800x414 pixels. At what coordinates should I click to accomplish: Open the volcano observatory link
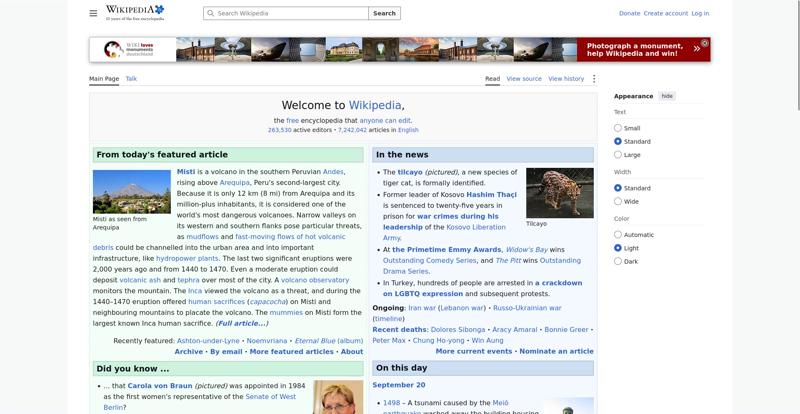tap(315, 280)
